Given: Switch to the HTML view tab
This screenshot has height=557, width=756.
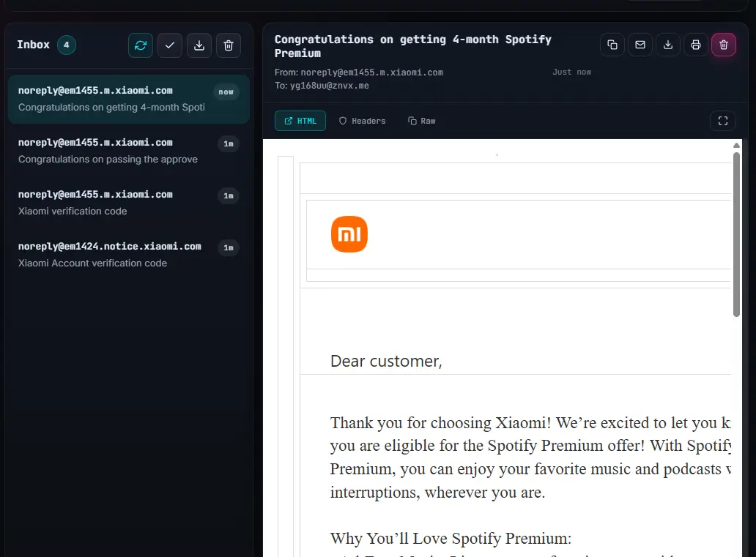Looking at the screenshot, I should 300,121.
